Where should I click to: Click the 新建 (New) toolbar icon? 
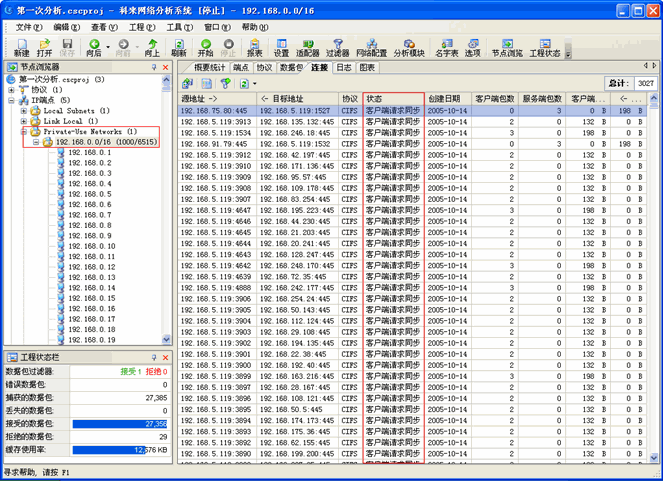[21, 47]
